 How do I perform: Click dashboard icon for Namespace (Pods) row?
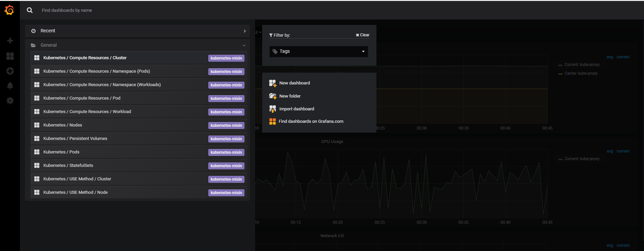(x=37, y=71)
